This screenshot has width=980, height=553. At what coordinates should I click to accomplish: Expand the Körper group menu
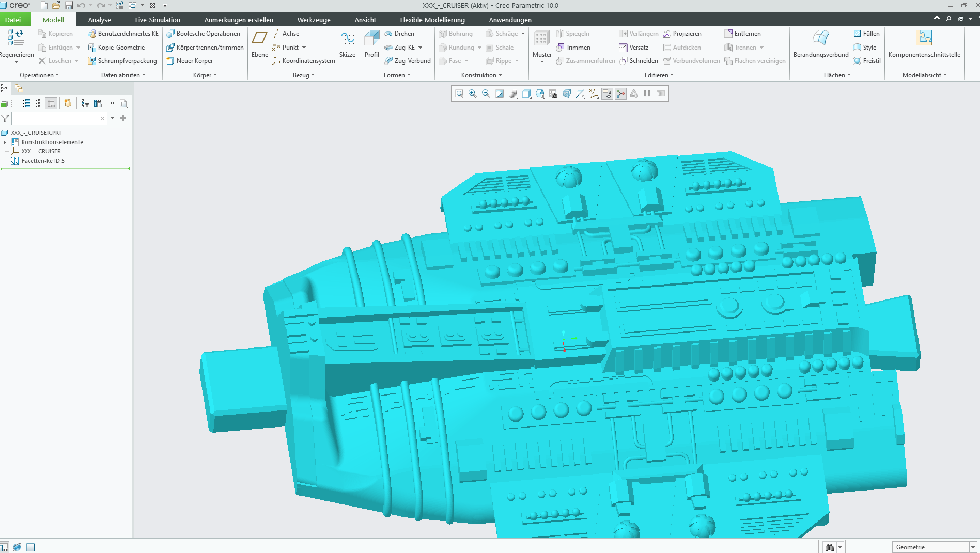[205, 75]
